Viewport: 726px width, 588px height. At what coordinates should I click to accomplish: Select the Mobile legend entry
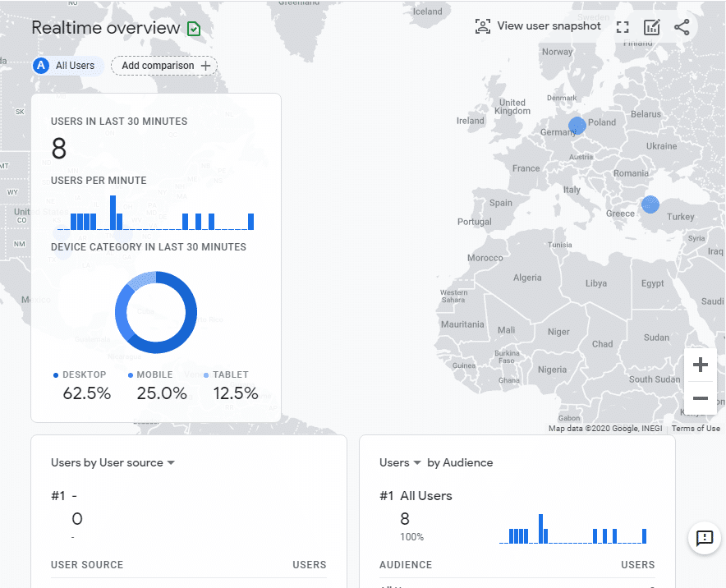(x=154, y=375)
